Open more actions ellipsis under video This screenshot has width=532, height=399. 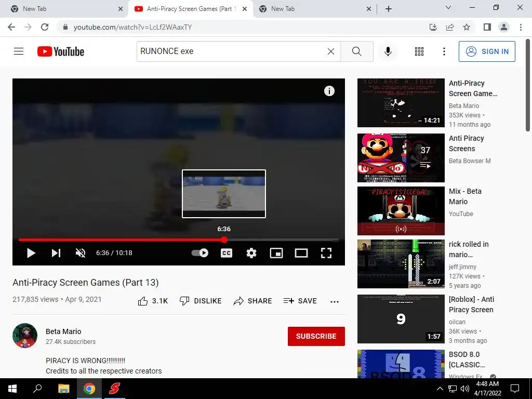click(335, 302)
